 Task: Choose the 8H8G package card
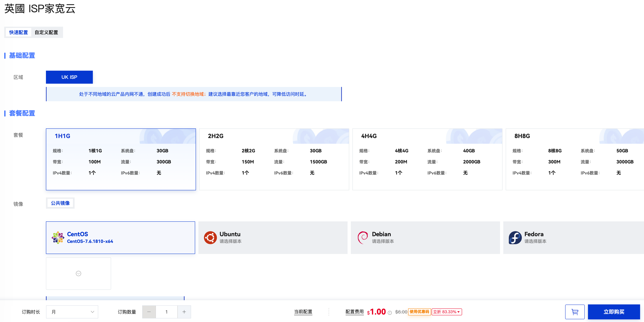pyautogui.click(x=575, y=159)
